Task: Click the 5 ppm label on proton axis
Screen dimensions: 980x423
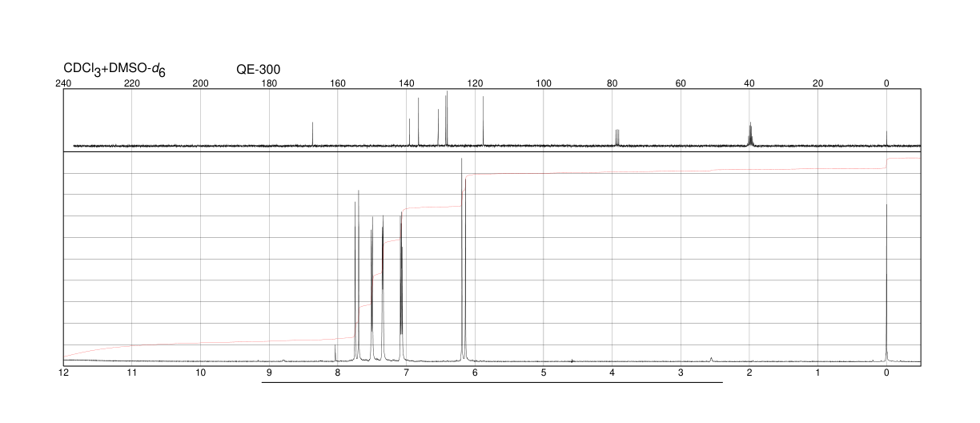Action: (544, 373)
